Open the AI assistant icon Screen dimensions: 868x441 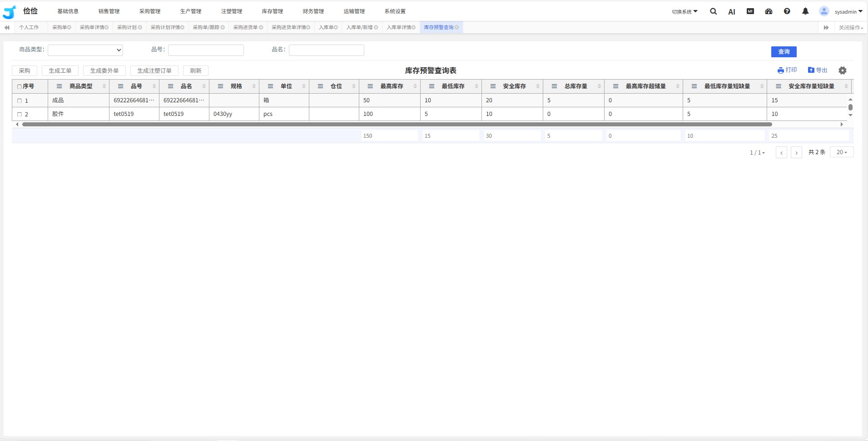tap(731, 12)
